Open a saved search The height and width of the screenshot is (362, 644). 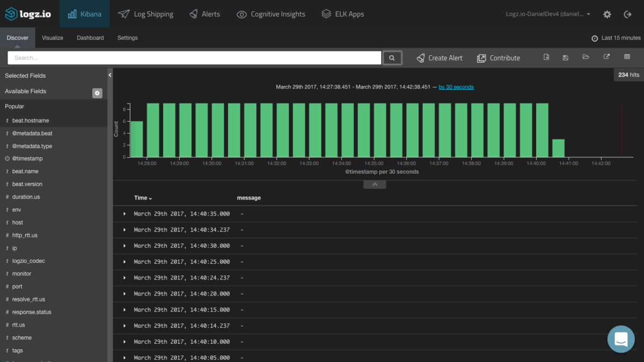(x=586, y=56)
